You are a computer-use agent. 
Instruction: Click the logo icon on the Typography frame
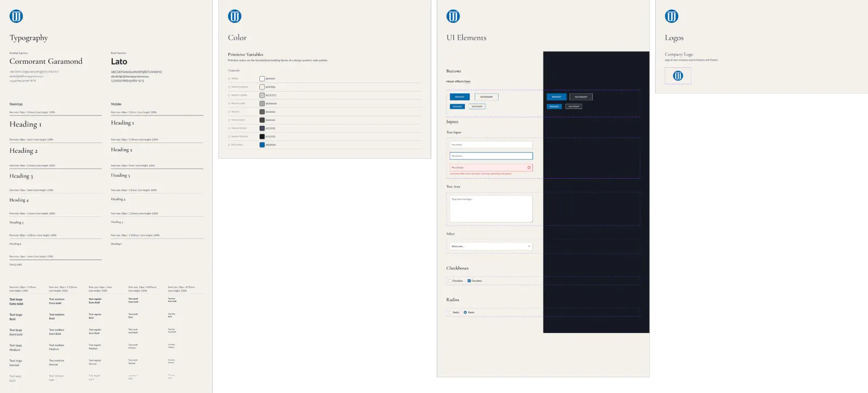(16, 16)
